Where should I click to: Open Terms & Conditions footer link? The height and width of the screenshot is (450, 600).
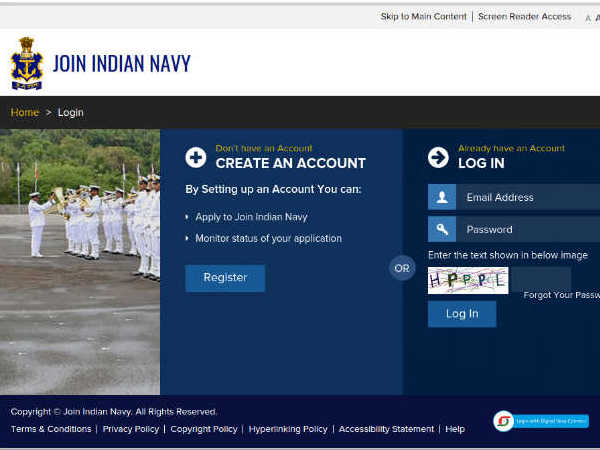(x=51, y=429)
